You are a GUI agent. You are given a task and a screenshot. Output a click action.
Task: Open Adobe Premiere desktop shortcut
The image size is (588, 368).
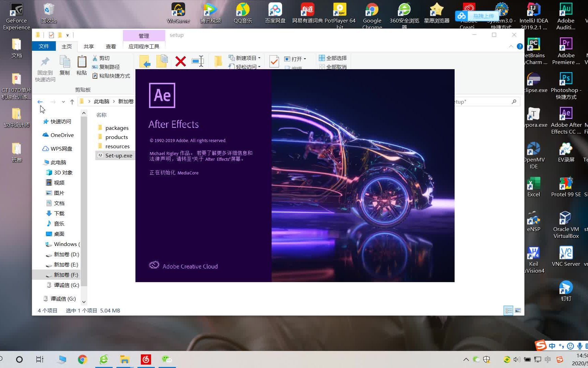[566, 51]
